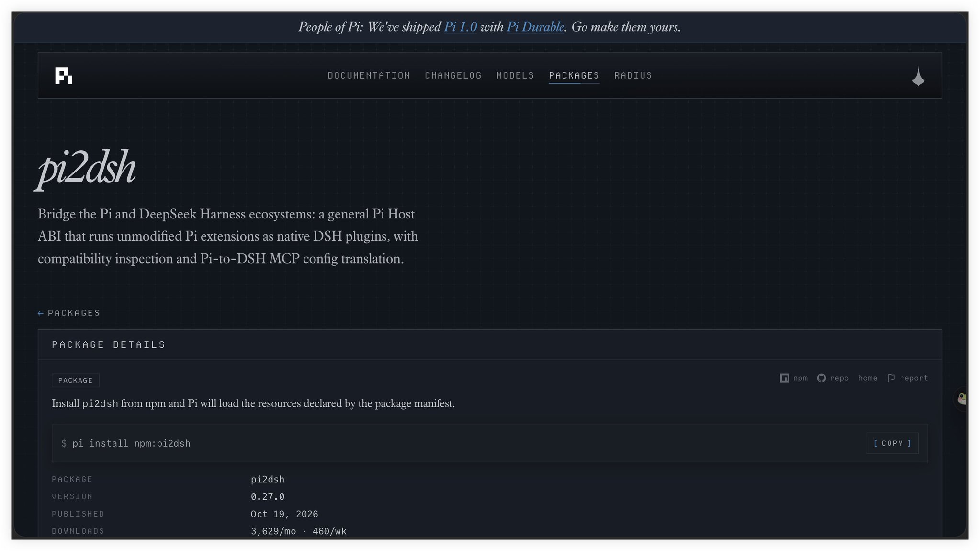The image size is (980, 551).
Task: Click the 'Install pi2dsh from npm' sentence
Action: click(x=253, y=403)
